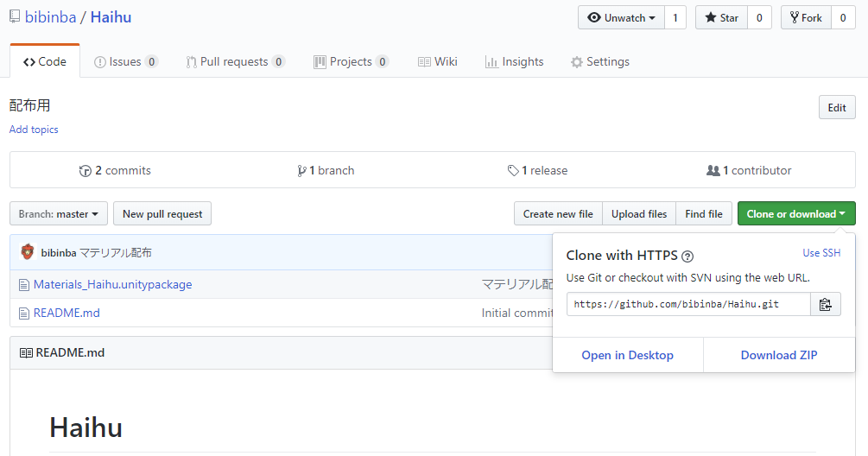Viewport: 868px width, 456px height.
Task: Open the マテリアル配布 commit message beside bibinba
Action: coord(116,253)
